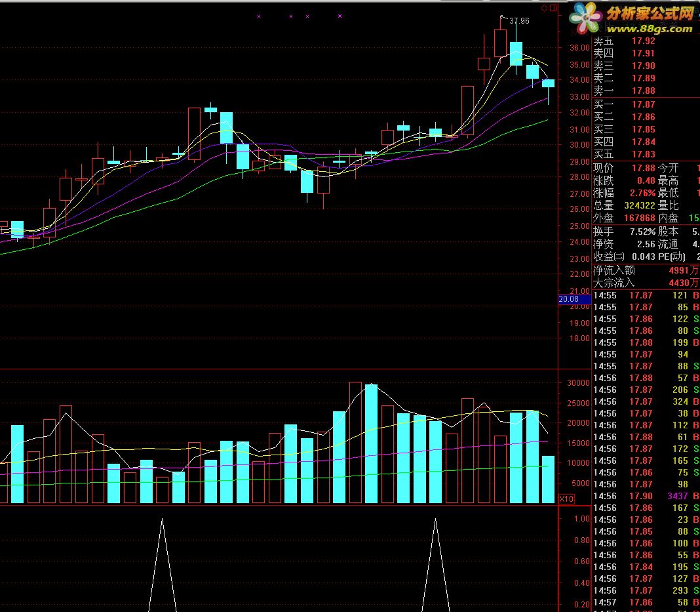The image size is (700, 612).
Task: Click the 股本 label
Action: point(669,232)
